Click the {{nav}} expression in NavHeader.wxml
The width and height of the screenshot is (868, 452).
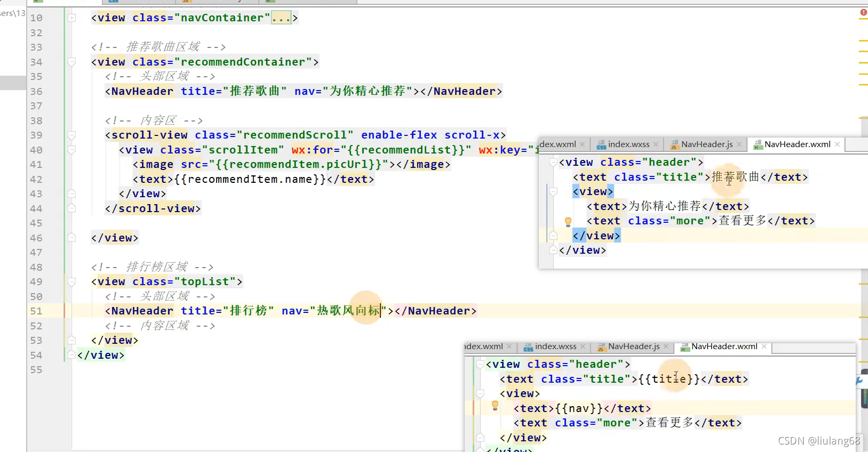(579, 409)
